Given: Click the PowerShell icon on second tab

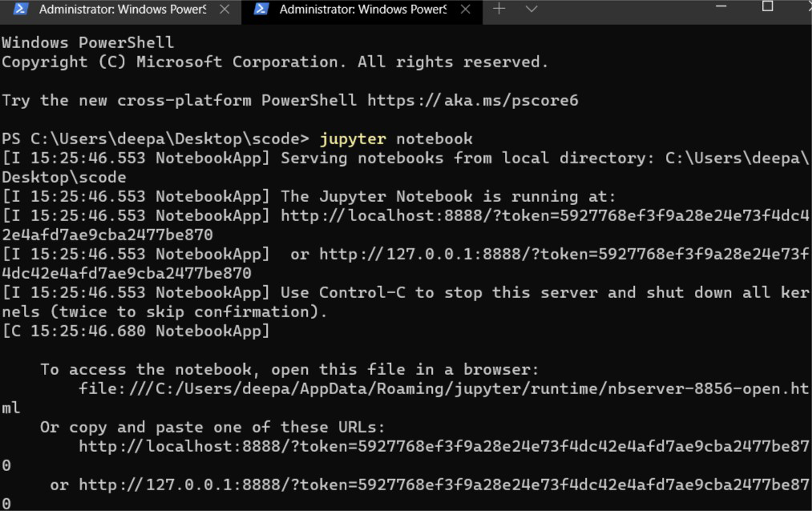Looking at the screenshot, I should 261,10.
